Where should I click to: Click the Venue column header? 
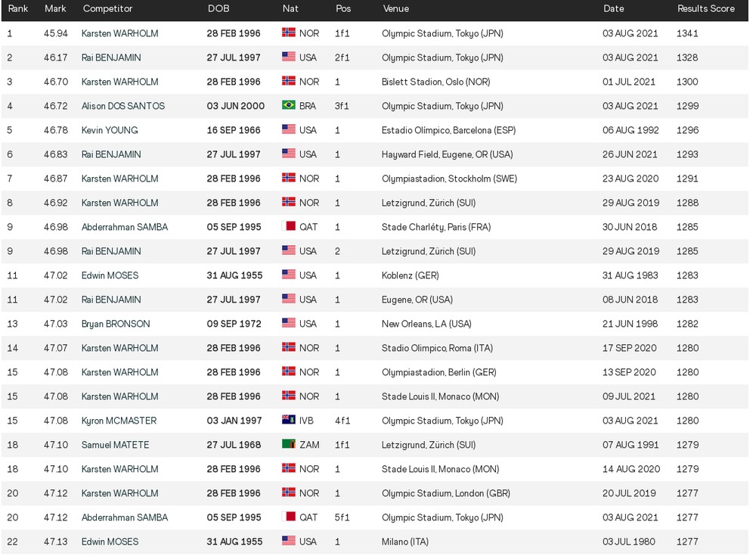(x=395, y=9)
